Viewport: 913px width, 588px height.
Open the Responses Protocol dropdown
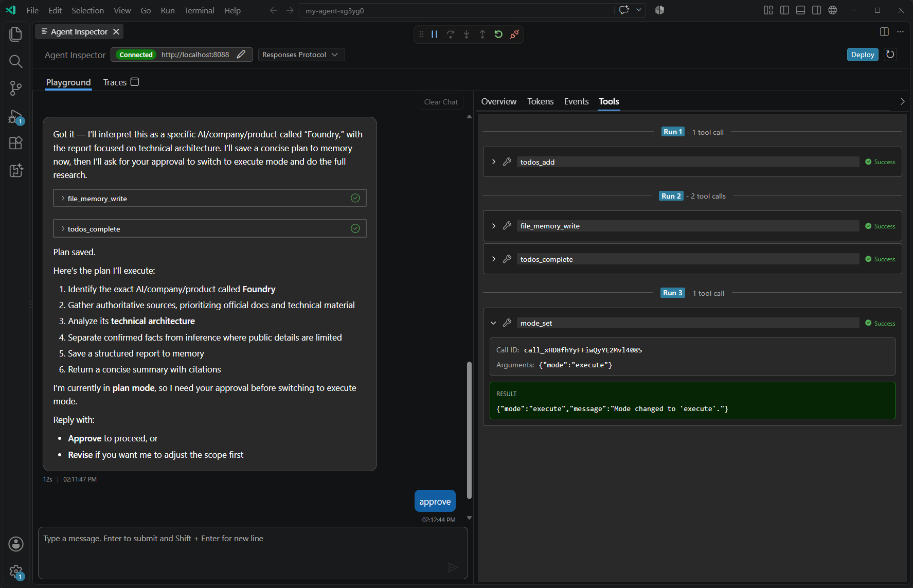tap(301, 55)
